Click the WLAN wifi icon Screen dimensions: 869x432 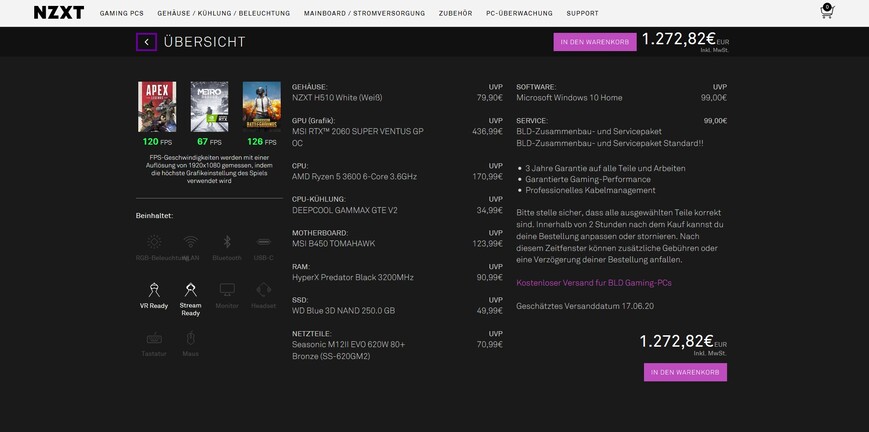click(191, 242)
